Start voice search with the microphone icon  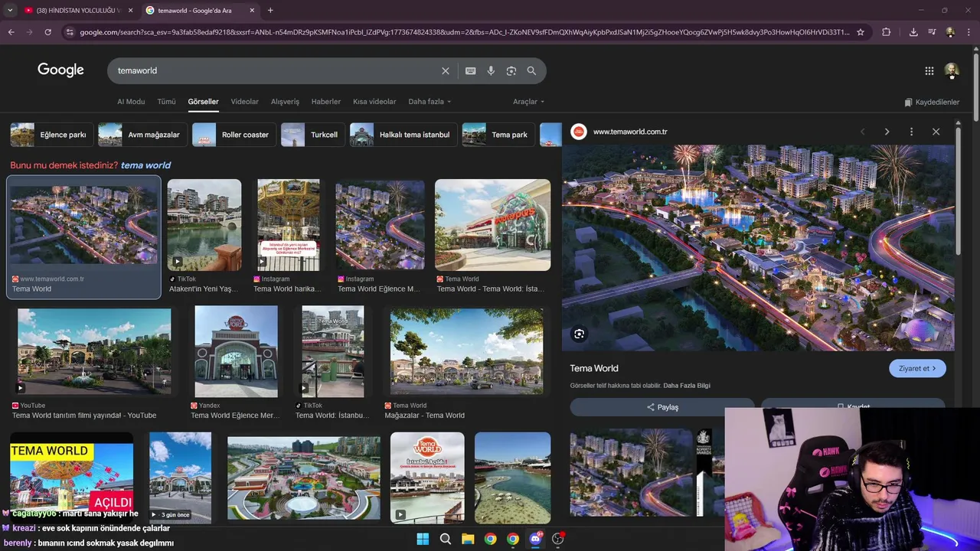pos(491,70)
